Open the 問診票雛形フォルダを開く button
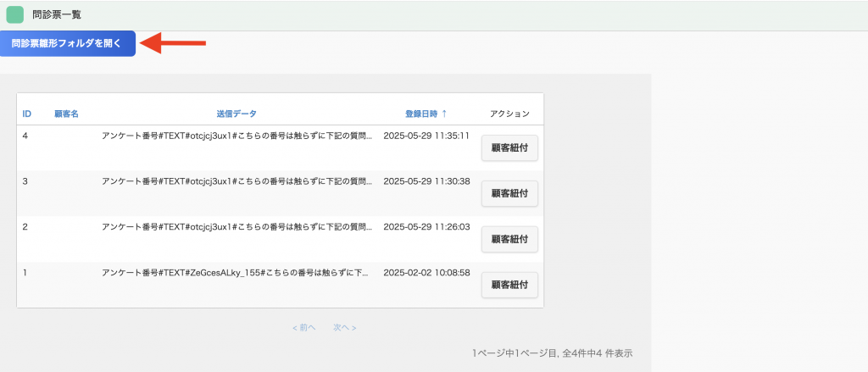 point(68,43)
